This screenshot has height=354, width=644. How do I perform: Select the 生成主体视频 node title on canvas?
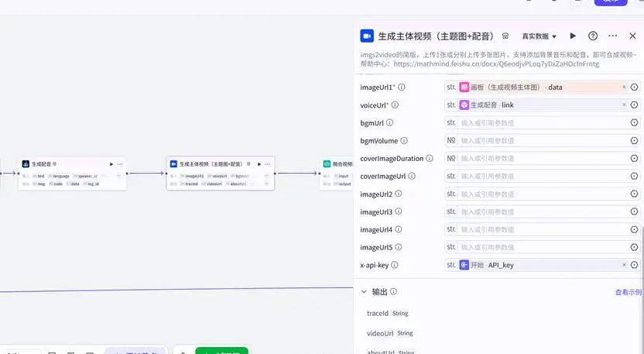[211, 164]
